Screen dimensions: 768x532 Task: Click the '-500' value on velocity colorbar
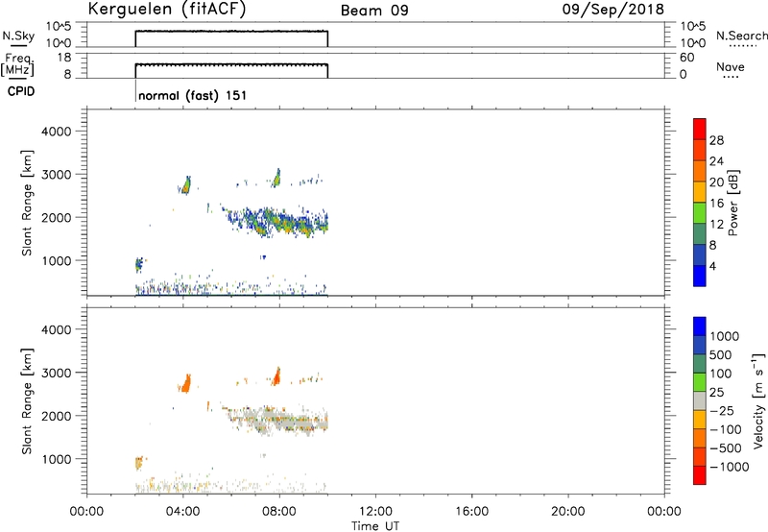pos(726,447)
